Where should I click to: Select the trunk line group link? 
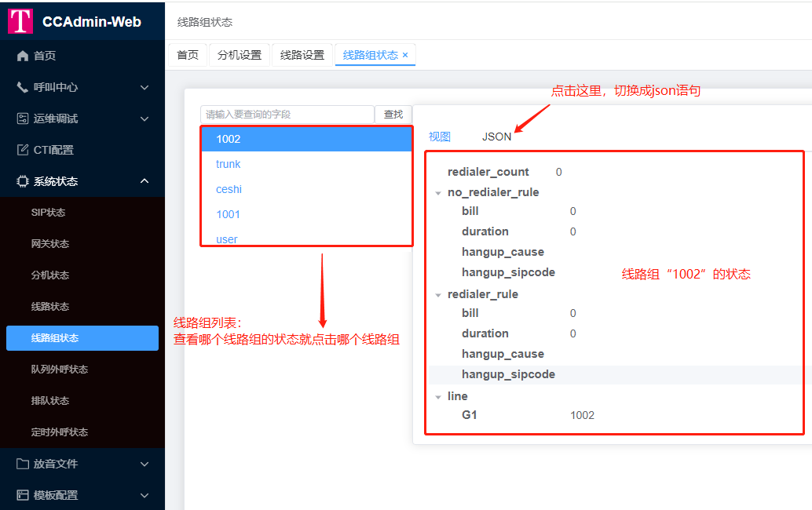tap(228, 164)
